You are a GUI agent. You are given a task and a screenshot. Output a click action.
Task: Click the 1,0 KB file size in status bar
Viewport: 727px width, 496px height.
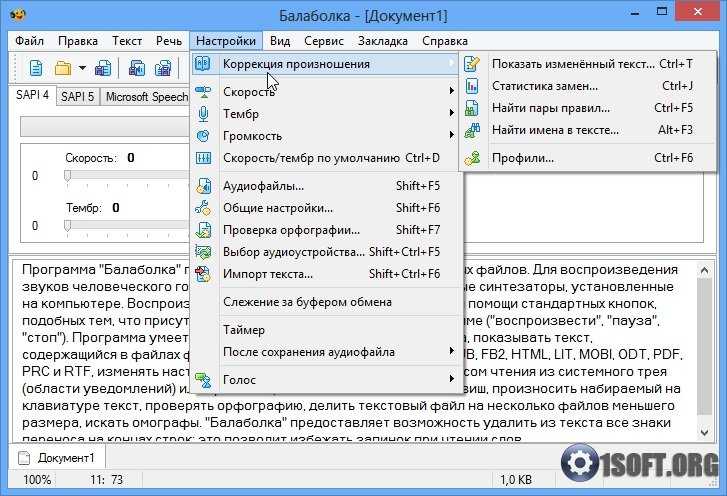(516, 479)
